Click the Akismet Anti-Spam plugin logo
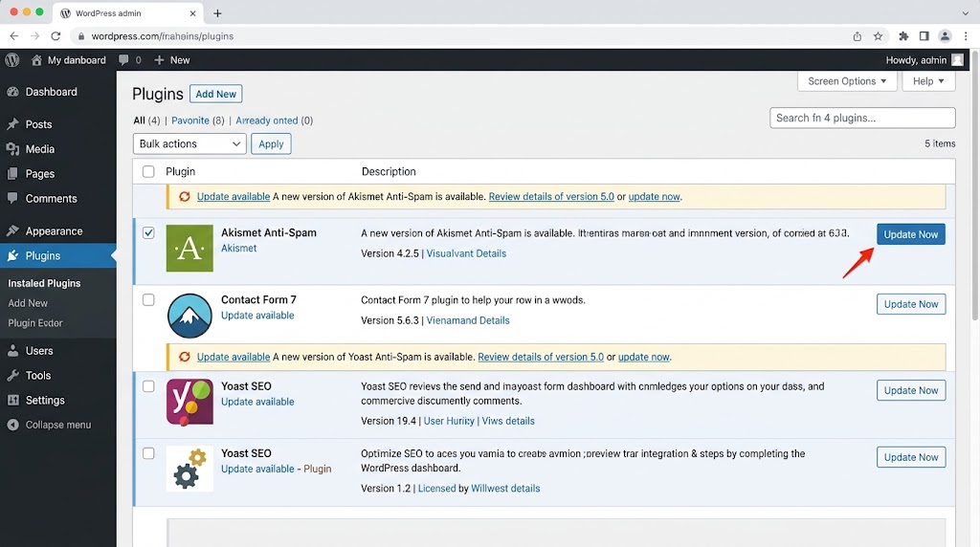This screenshot has height=547, width=980. pos(189,248)
